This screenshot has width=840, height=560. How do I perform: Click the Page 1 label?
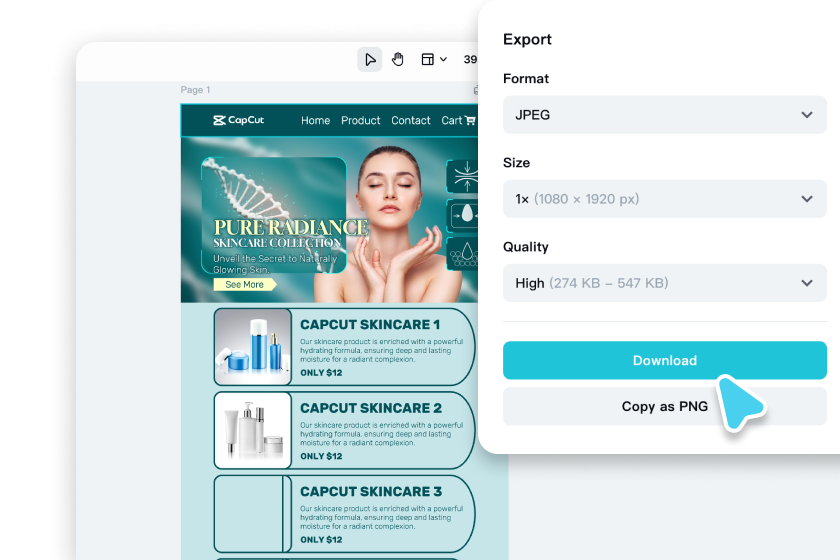tap(195, 90)
